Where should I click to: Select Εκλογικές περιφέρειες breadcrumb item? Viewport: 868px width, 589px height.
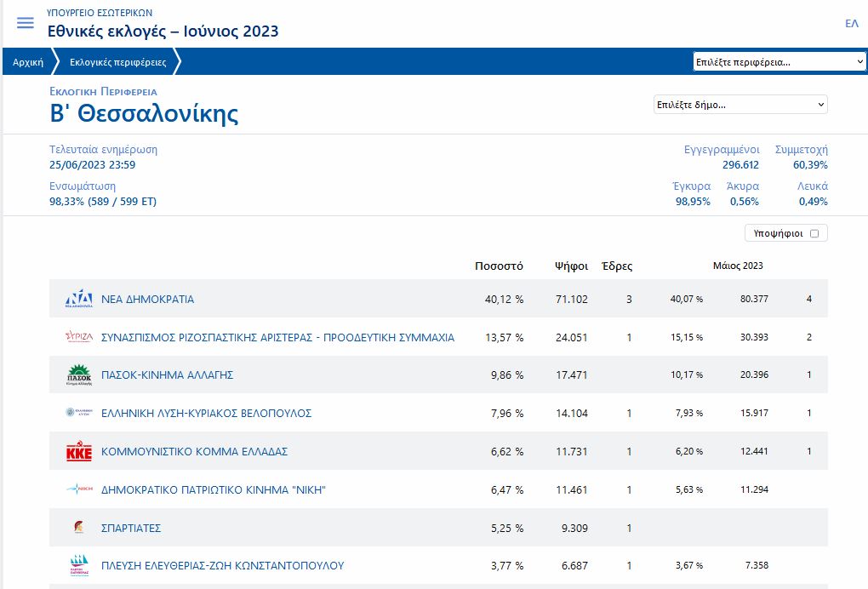[118, 62]
